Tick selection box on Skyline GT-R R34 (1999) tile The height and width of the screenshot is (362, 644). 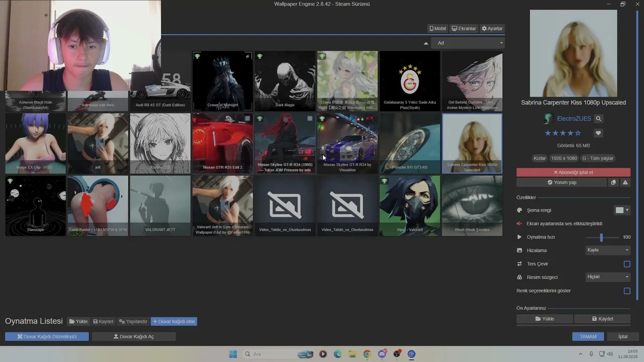(x=310, y=119)
